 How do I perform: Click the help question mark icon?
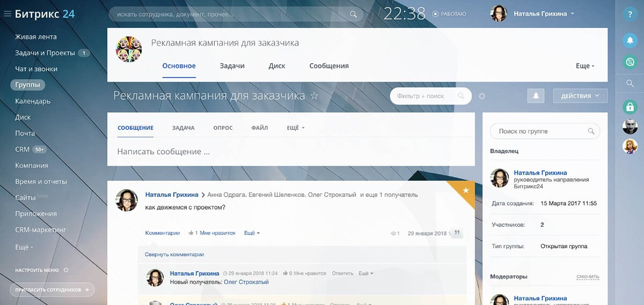pyautogui.click(x=630, y=15)
